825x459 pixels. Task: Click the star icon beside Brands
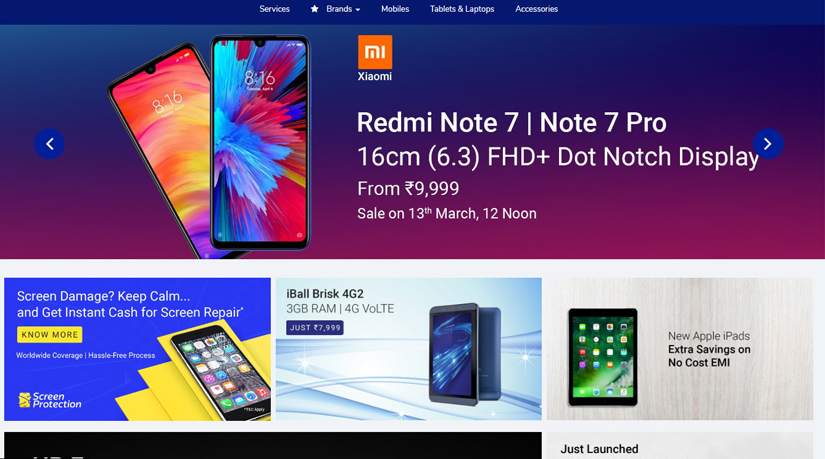315,9
